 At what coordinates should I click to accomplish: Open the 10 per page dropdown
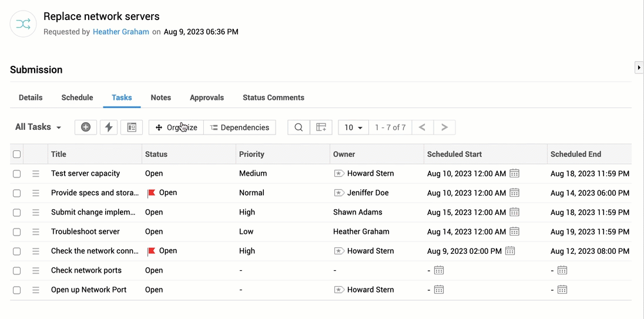point(353,127)
